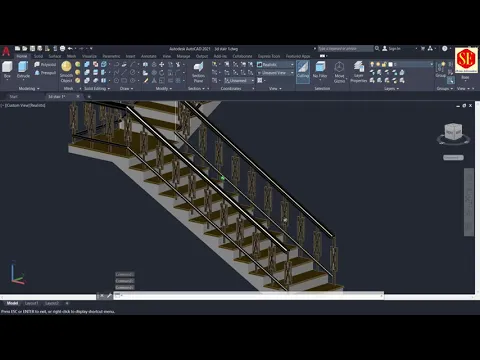Click in the command line input

(248, 296)
